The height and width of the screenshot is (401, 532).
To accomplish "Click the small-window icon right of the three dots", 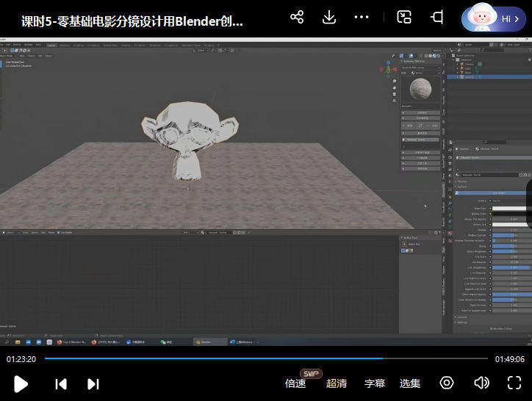I will tap(404, 17).
